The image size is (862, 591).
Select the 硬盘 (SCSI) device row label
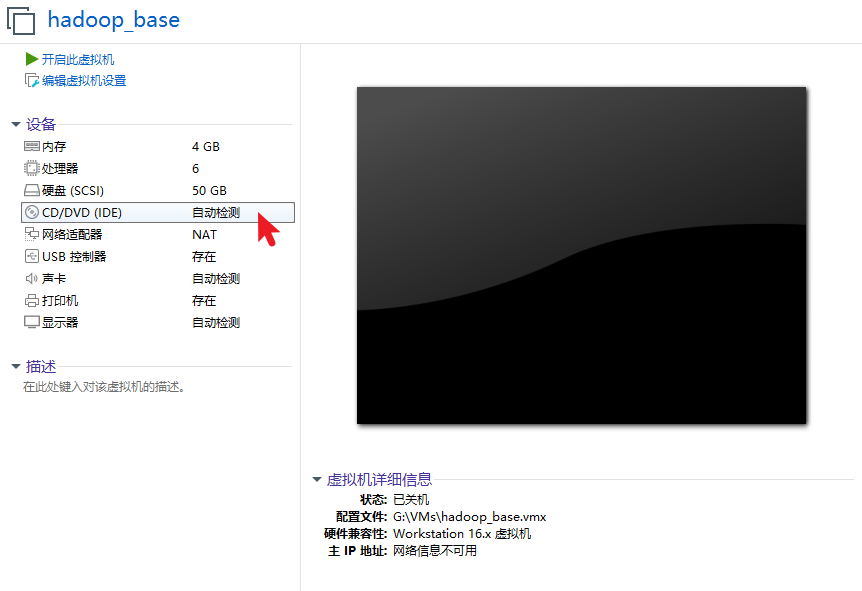pyautogui.click(x=73, y=191)
